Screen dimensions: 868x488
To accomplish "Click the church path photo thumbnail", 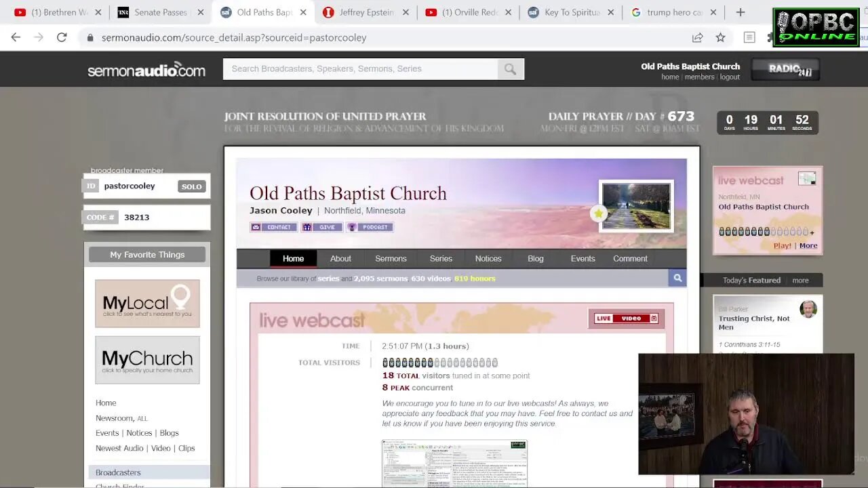I will (x=636, y=206).
